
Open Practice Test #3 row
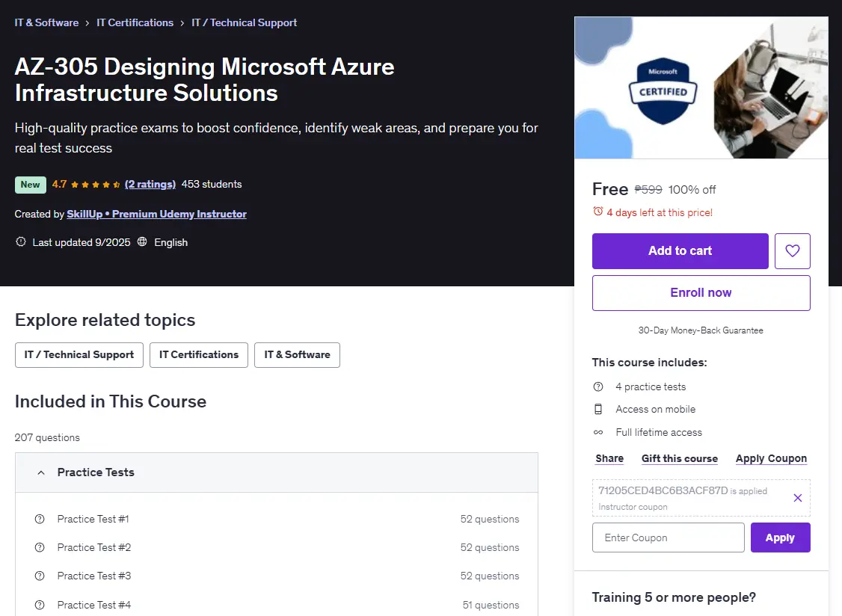point(277,576)
